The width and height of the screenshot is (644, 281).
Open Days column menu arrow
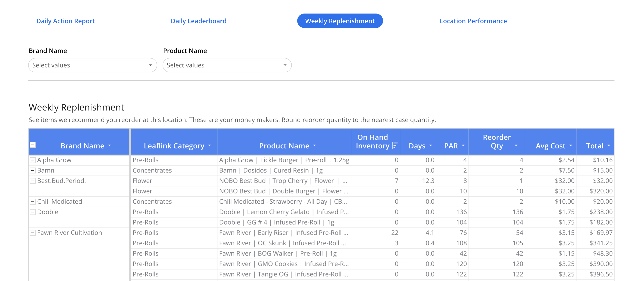[x=431, y=145]
